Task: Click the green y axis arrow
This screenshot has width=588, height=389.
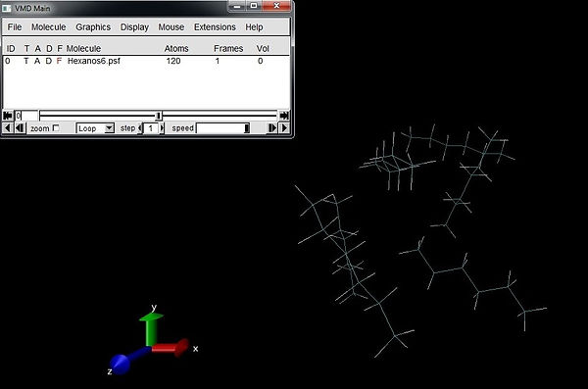Action: [151, 329]
